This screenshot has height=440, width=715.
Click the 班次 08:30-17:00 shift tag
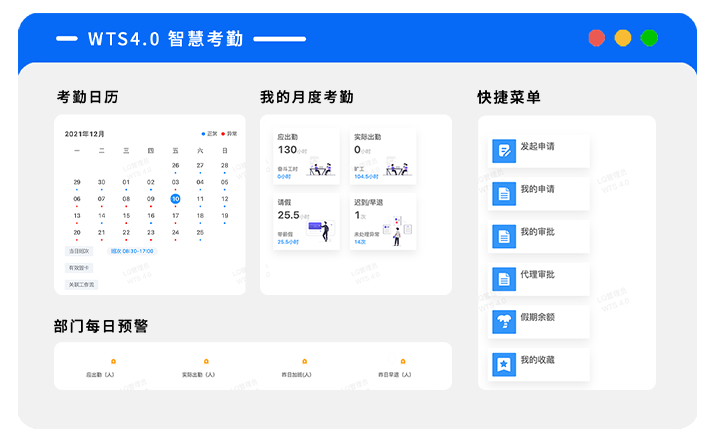[x=131, y=251]
